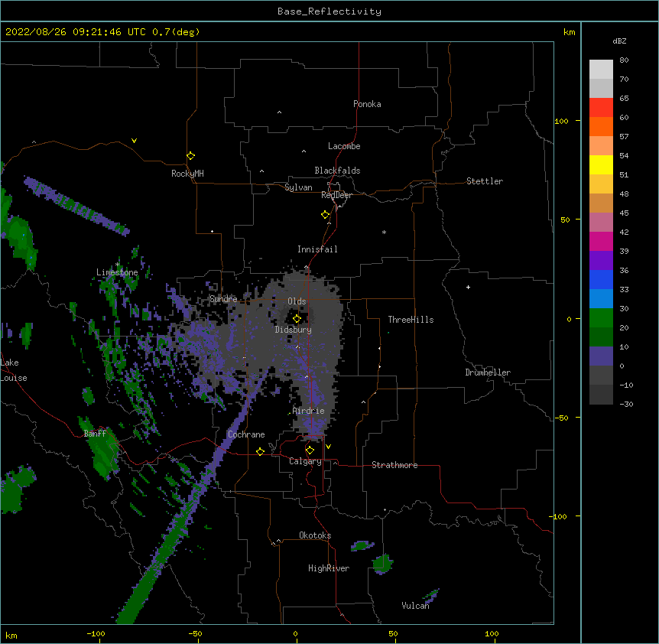Screen dimensions: 659x644
Task: Click the Banff town label
Action: point(95,434)
